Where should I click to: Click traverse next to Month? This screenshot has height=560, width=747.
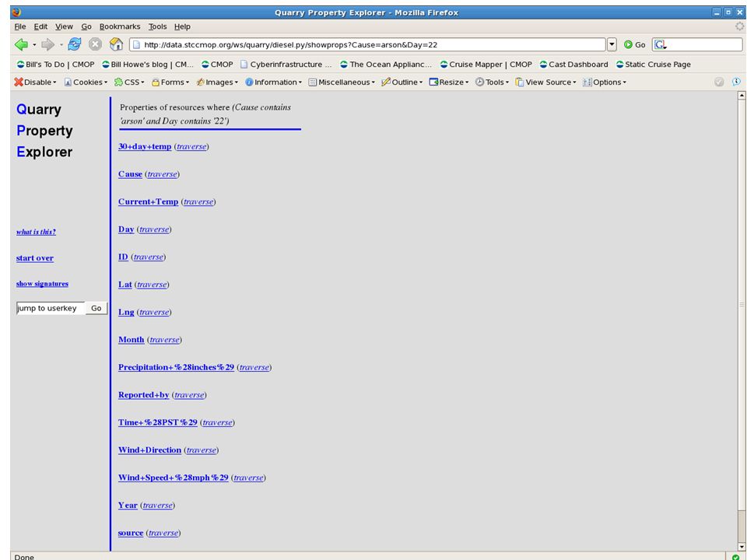tap(164, 340)
